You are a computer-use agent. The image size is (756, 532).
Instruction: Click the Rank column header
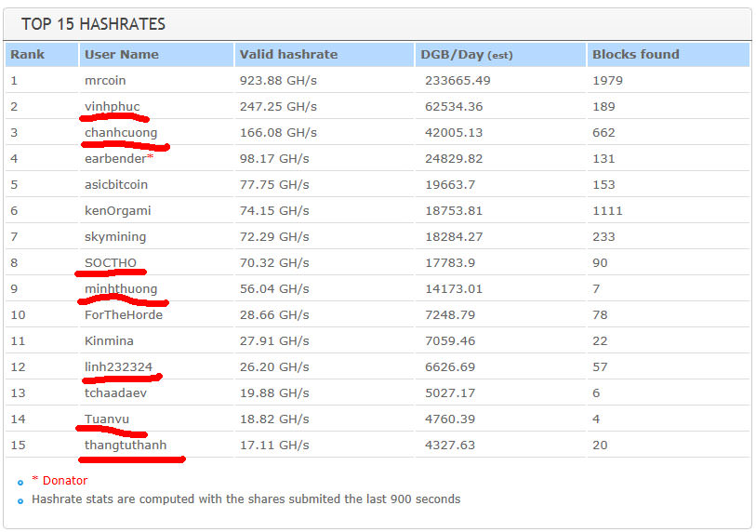click(x=42, y=55)
